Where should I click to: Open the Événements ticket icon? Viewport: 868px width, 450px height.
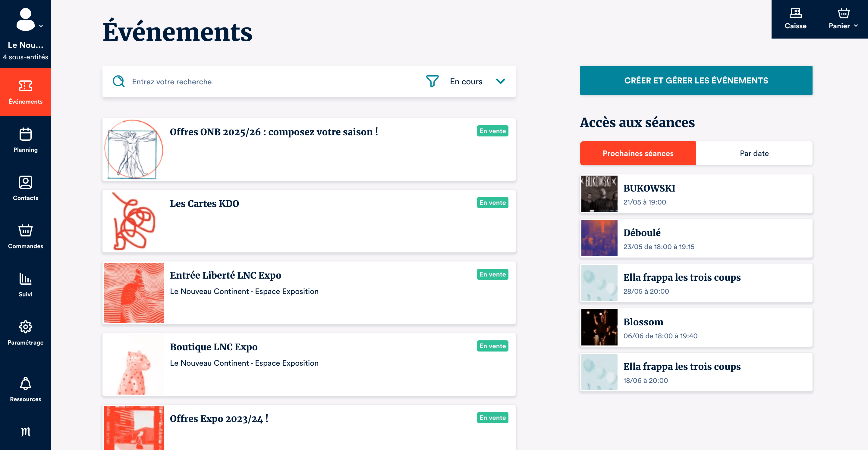click(x=26, y=86)
